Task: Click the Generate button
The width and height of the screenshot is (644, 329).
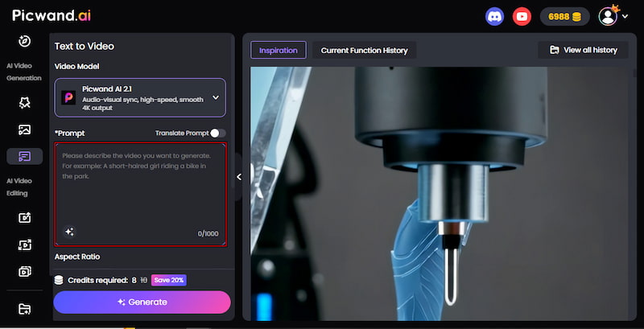Action: point(142,302)
